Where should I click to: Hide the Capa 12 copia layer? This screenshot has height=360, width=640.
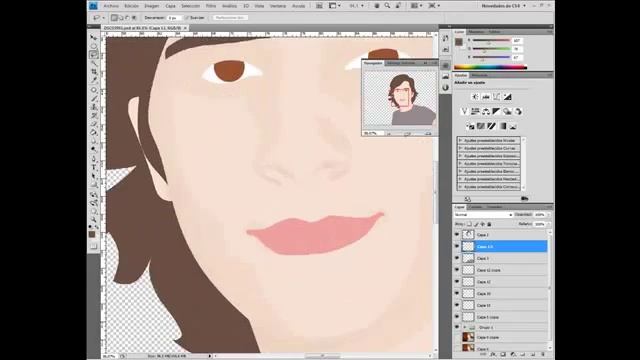click(457, 270)
